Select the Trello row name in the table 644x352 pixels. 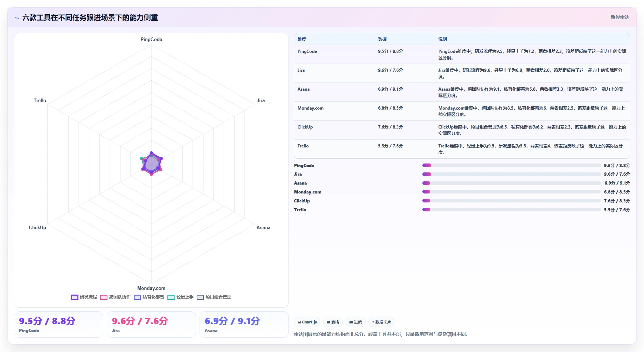pyautogui.click(x=303, y=146)
